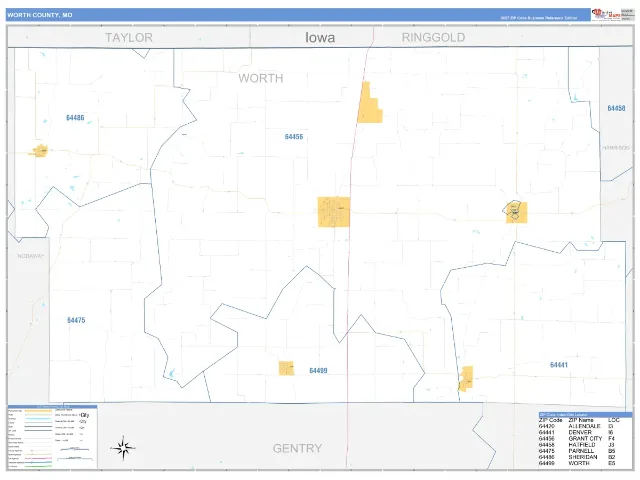Click 64499 in the ZIP index table
Image resolution: width=640 pixels, height=480 pixels.
547,463
